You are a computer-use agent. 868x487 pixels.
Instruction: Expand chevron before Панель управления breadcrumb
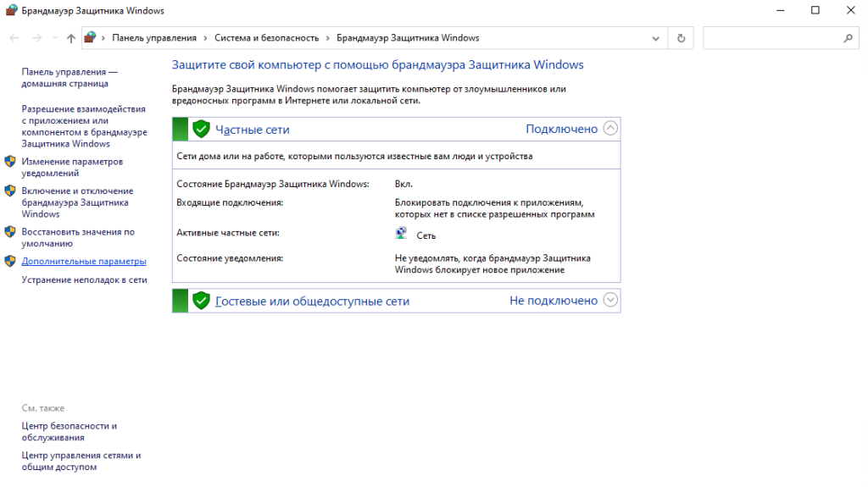[x=103, y=38]
